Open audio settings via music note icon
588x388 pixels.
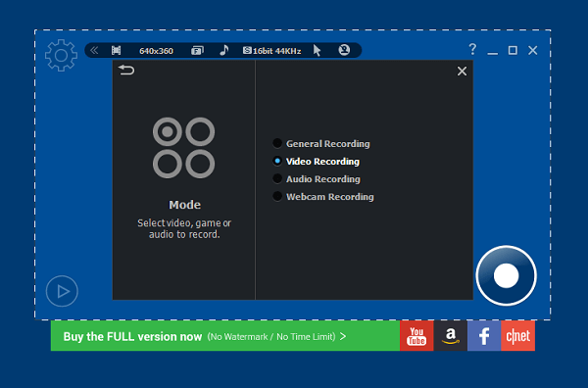click(223, 50)
